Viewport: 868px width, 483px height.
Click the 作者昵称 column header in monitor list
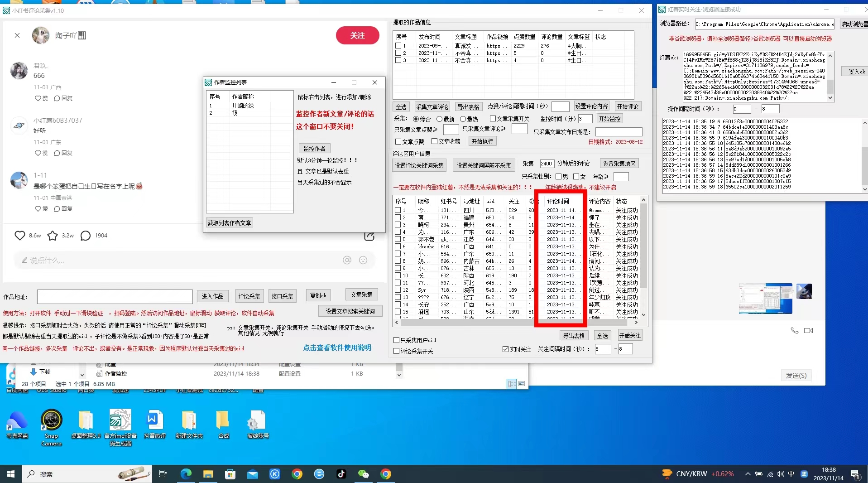click(x=243, y=97)
